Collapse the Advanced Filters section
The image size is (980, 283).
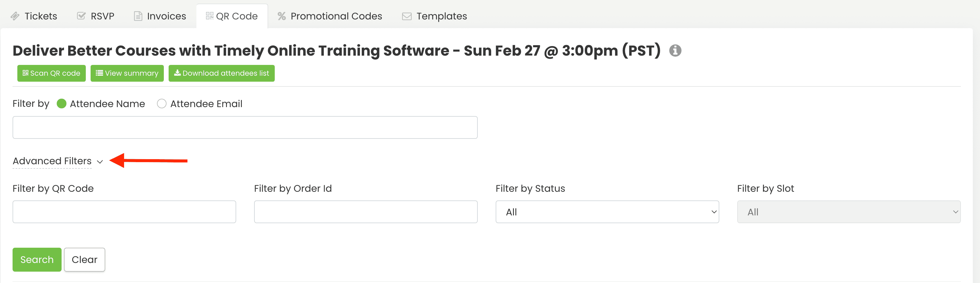click(58, 161)
